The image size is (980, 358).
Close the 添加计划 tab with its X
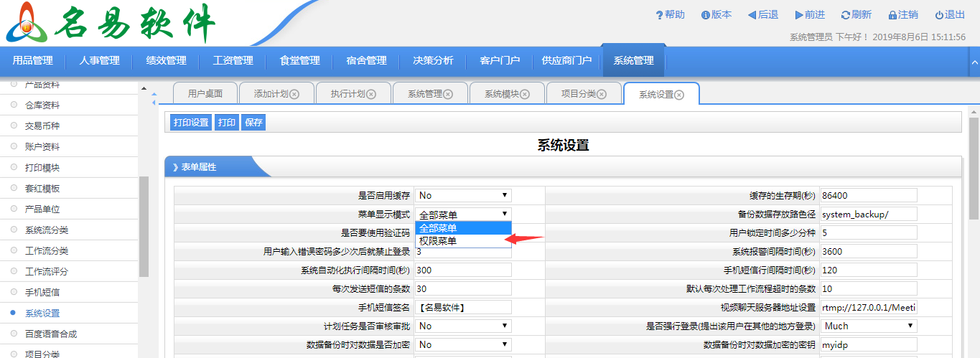(294, 94)
